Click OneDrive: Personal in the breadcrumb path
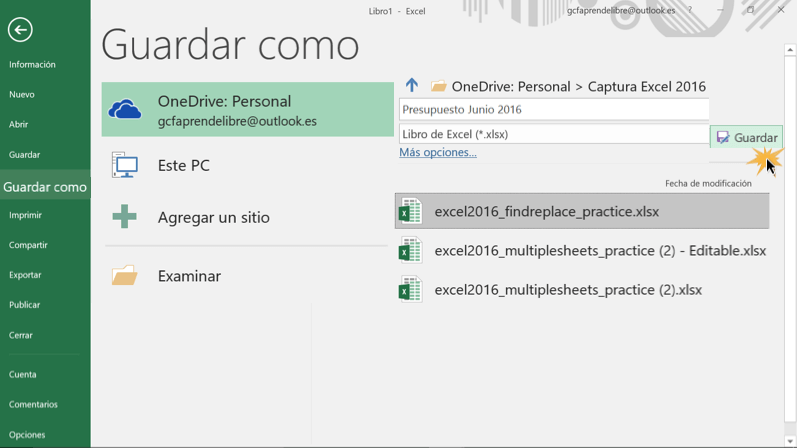 [511, 86]
